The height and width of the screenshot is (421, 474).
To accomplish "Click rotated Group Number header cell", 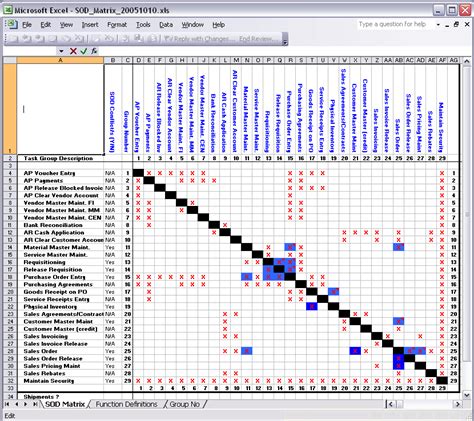I will pos(127,108).
